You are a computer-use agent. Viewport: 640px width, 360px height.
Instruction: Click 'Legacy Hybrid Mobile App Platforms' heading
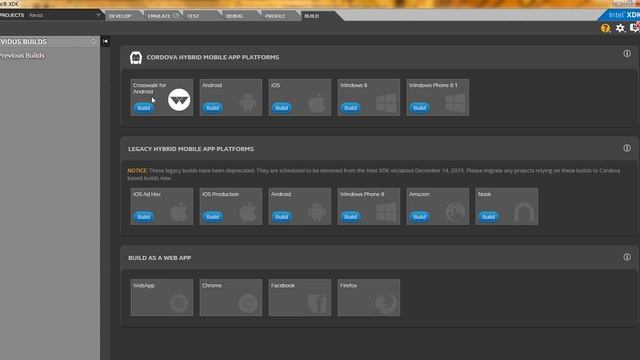(191, 149)
